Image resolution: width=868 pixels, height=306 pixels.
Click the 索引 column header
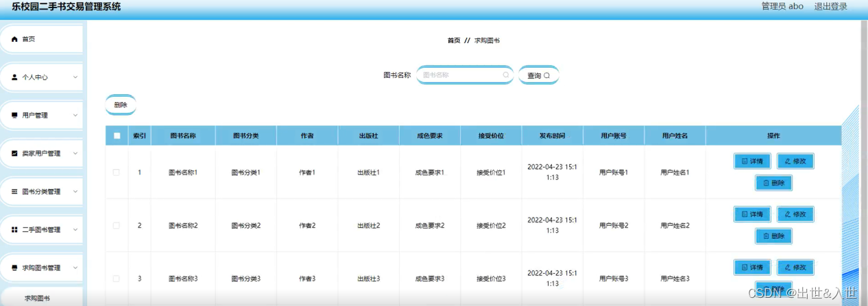coord(139,136)
